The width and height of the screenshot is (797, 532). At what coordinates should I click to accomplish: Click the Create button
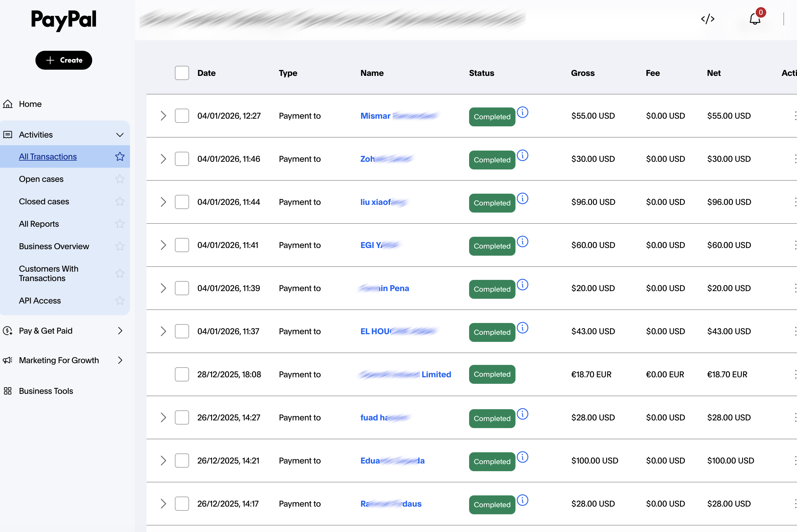64,60
